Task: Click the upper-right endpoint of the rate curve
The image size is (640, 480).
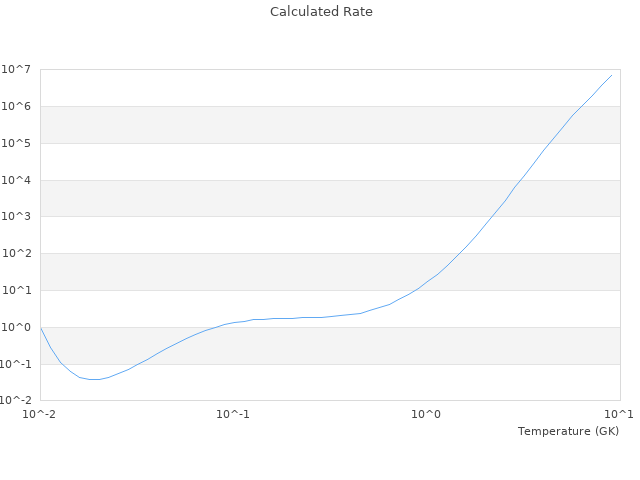Action: click(611, 75)
